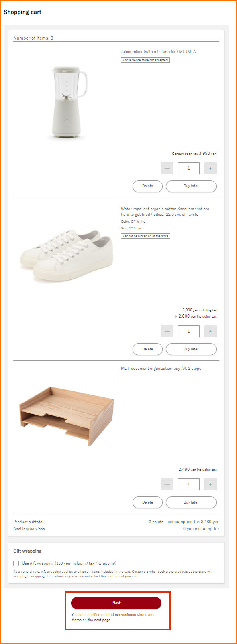Edit the juicer mixer quantity field
The height and width of the screenshot is (644, 237).
(189, 168)
